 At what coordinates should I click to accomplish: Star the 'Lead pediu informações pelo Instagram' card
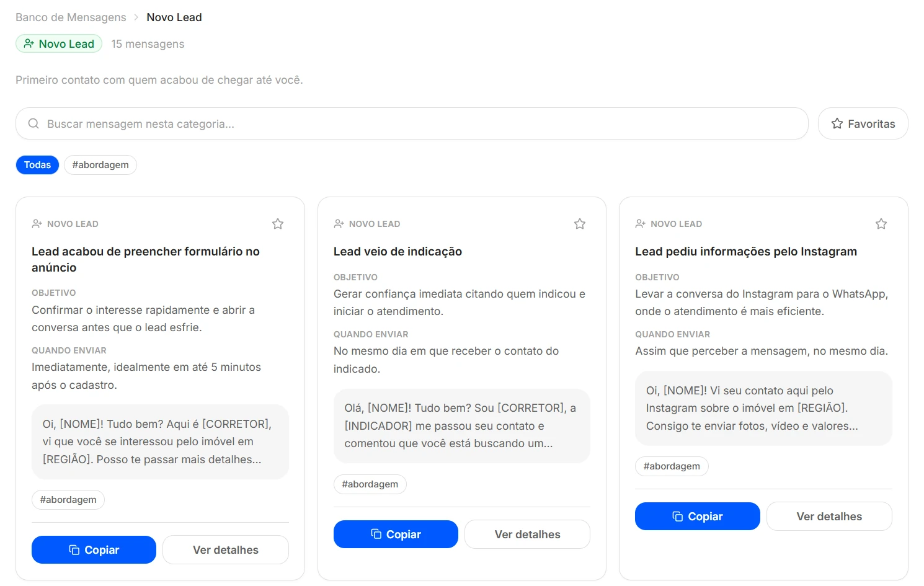pyautogui.click(x=881, y=224)
